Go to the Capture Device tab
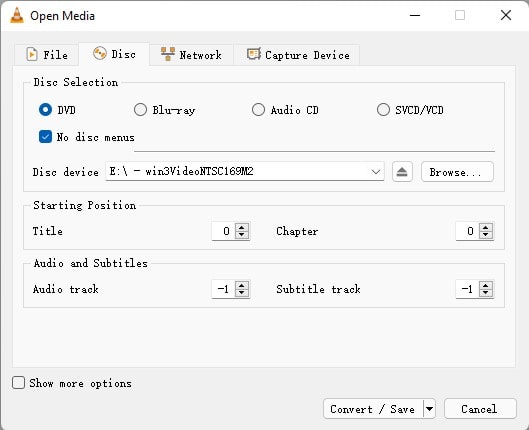The width and height of the screenshot is (529, 430). tap(297, 55)
